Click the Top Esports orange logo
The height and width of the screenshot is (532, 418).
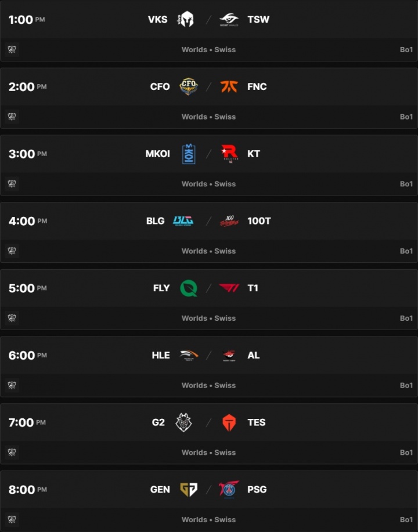tap(229, 422)
